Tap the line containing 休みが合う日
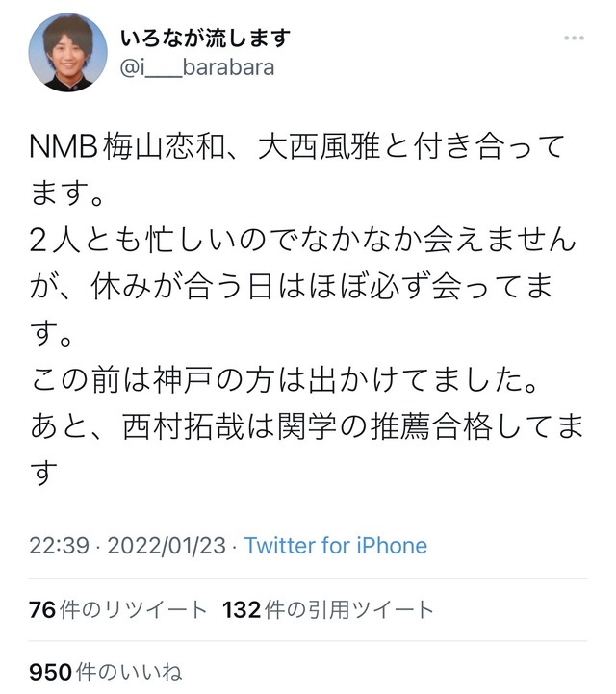The height and width of the screenshot is (694, 616). pos(292,287)
